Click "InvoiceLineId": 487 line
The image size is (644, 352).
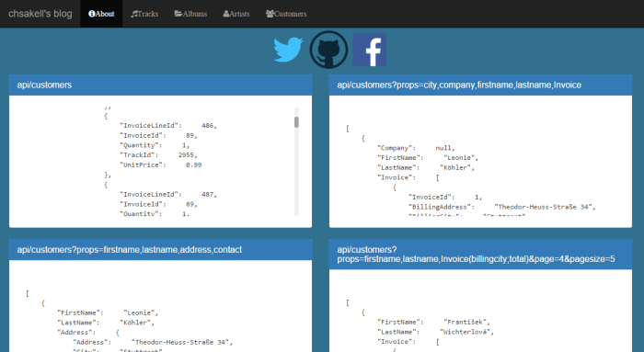coord(168,195)
